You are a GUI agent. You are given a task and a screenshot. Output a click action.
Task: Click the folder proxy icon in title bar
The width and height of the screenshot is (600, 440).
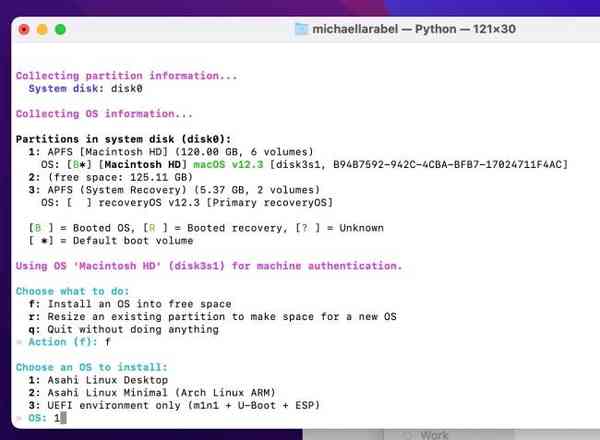pyautogui.click(x=302, y=29)
